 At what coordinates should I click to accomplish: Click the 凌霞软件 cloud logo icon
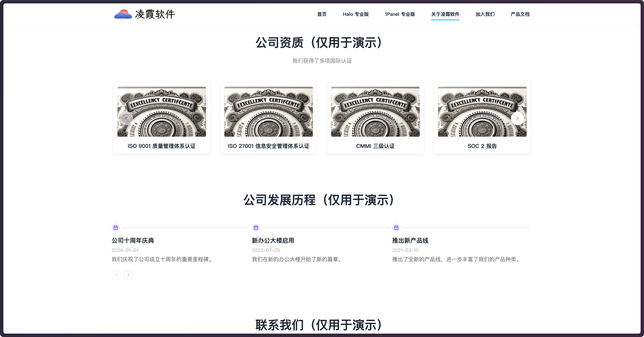pyautogui.click(x=123, y=14)
